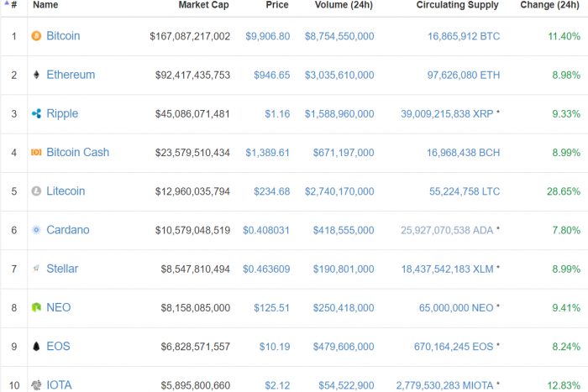Open the Litecoin link

66,191
